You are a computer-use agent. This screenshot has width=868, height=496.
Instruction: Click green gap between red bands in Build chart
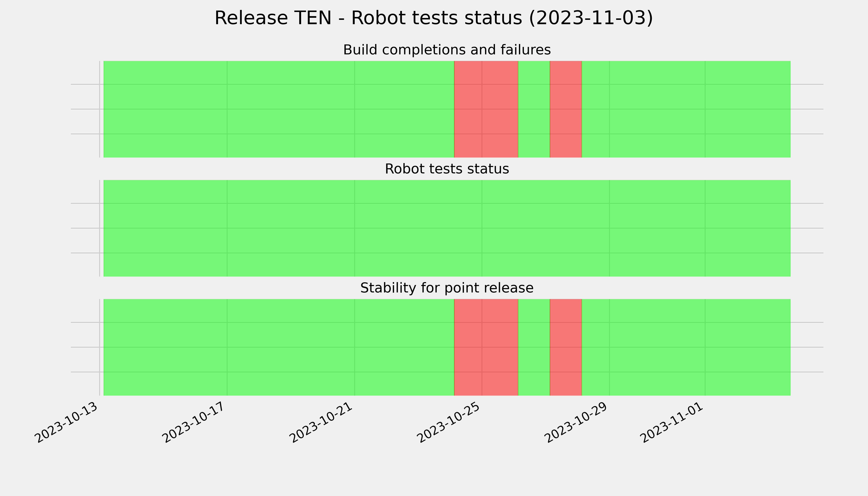point(534,109)
